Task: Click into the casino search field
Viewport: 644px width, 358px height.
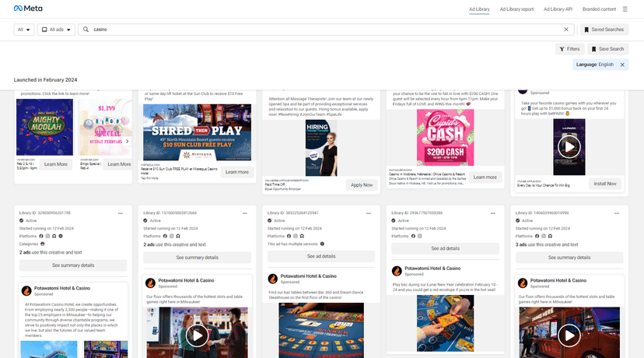Action: click(x=326, y=30)
